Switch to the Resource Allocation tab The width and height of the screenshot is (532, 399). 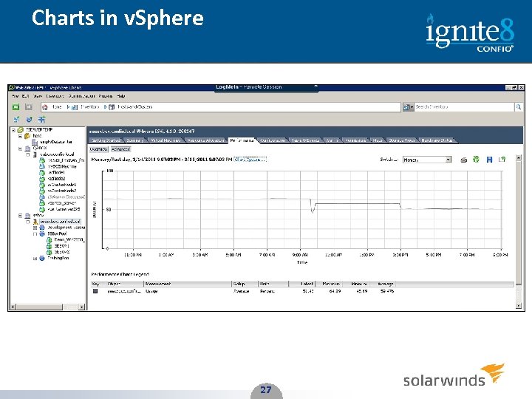205,140
